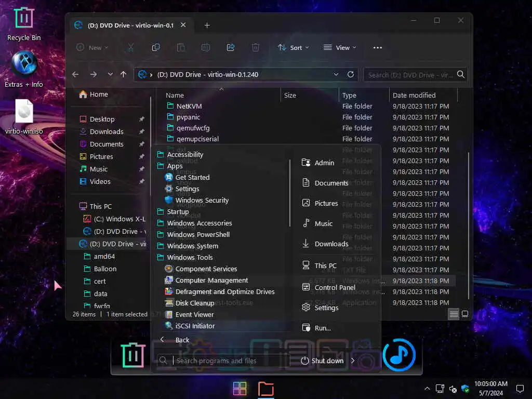Expand Windows System folder
This screenshot has width=532, height=399.
point(188,246)
